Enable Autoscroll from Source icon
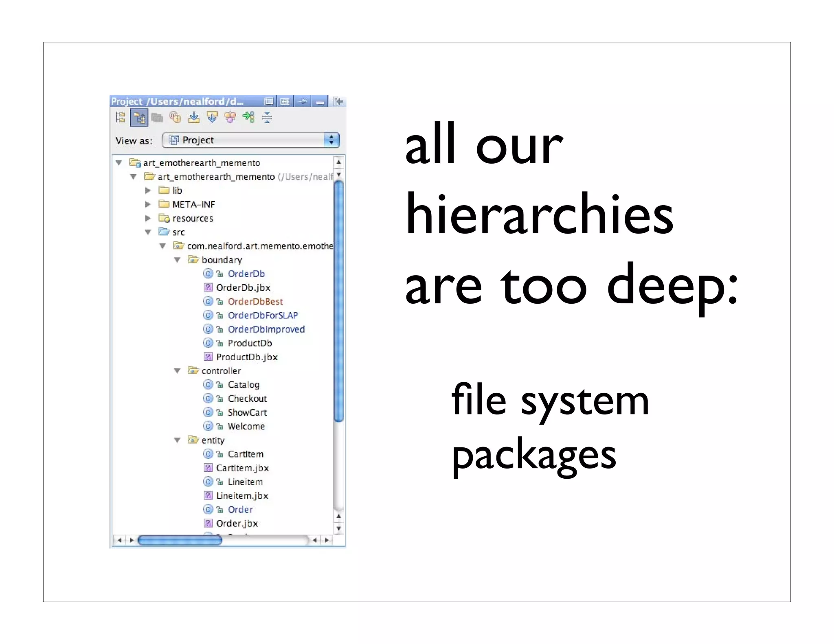The width and height of the screenshot is (834, 644). point(212,118)
